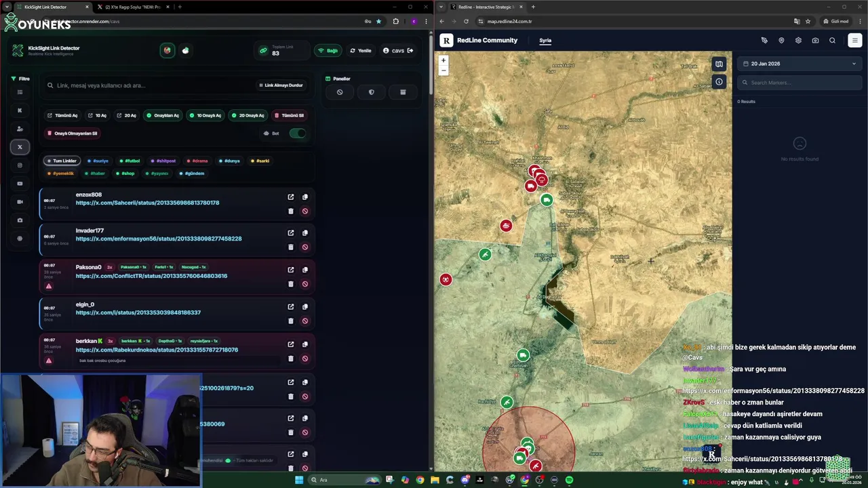
Task: Click the Tümünü Aç button
Action: click(x=62, y=115)
